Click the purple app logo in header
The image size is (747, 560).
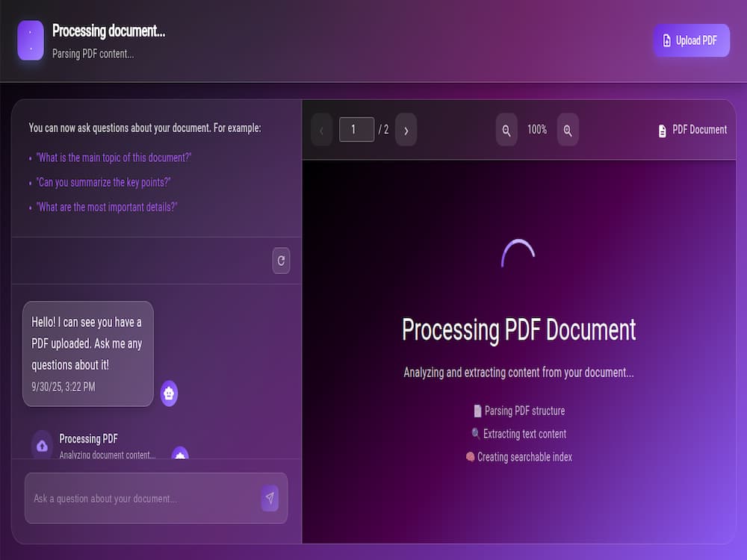point(31,40)
